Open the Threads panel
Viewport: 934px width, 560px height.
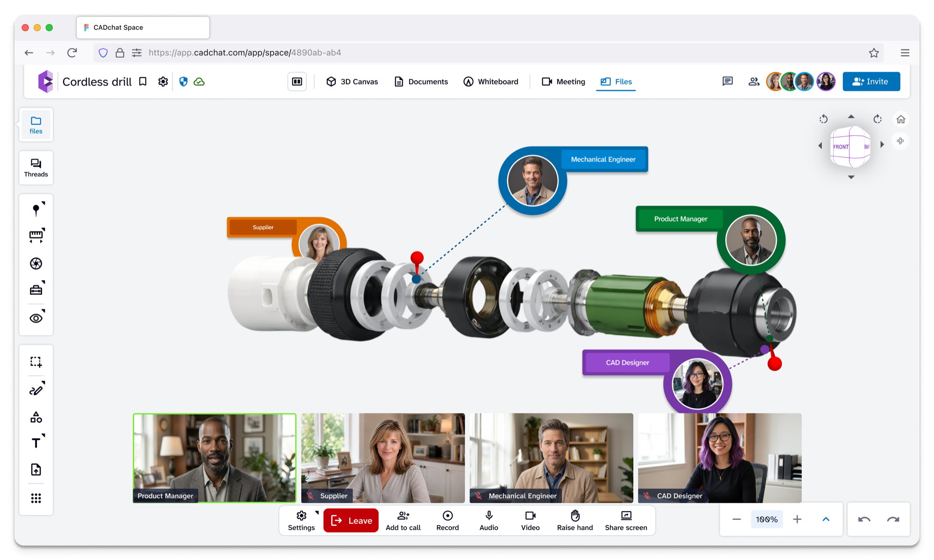tap(36, 168)
